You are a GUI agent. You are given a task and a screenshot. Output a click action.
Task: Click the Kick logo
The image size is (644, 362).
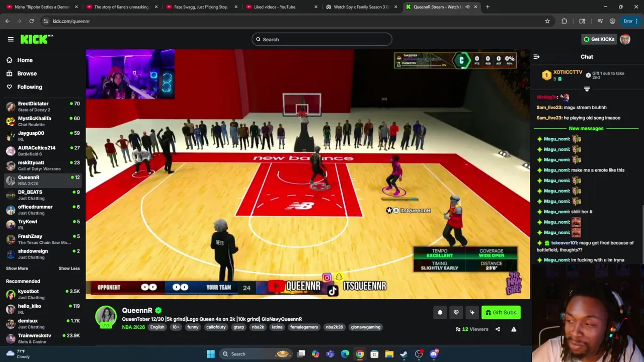[37, 39]
